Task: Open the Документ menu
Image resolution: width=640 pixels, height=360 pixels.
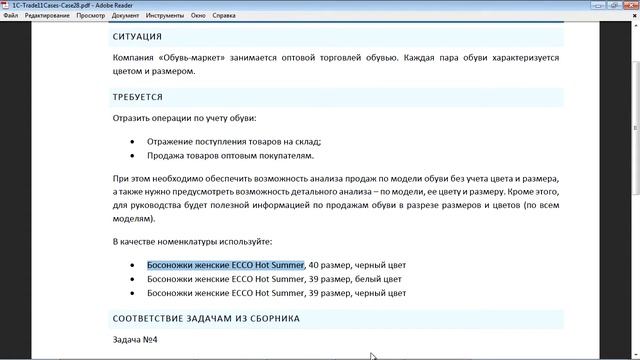Action: coord(125,16)
